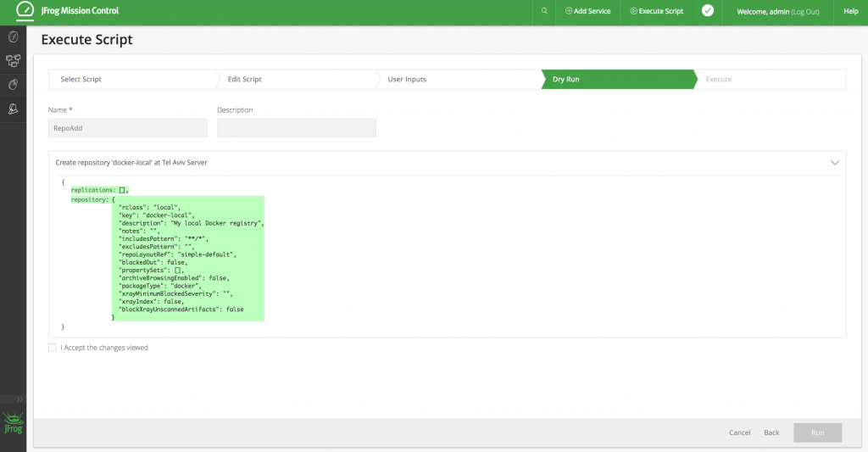Click the "packageType": "docker" line
Screen dimensions: 868x452
[x=160, y=286]
